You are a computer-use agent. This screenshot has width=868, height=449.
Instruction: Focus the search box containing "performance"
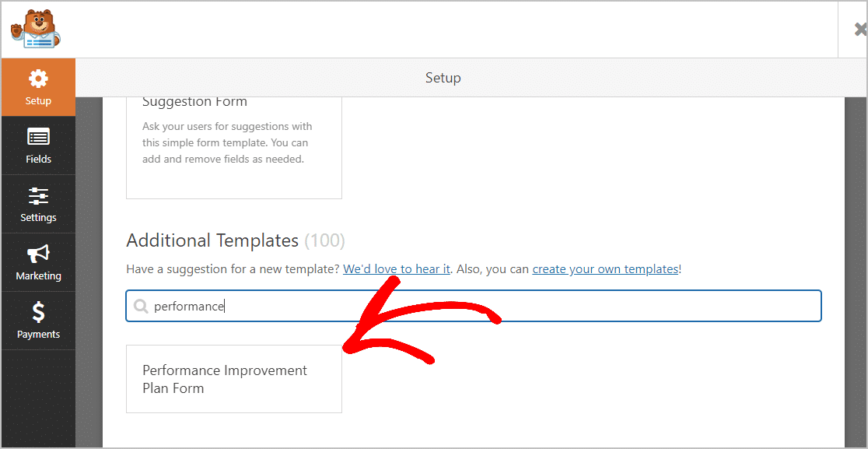point(474,306)
